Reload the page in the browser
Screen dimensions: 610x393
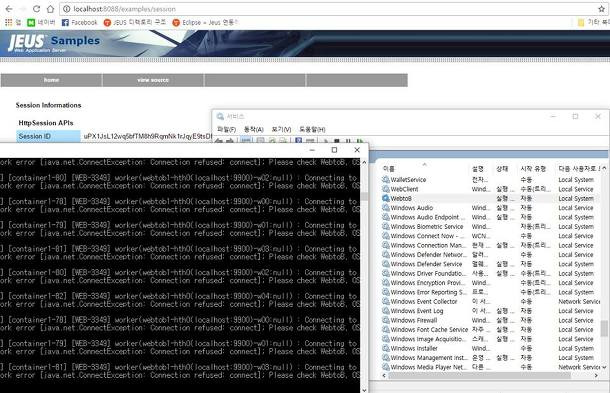click(36, 9)
